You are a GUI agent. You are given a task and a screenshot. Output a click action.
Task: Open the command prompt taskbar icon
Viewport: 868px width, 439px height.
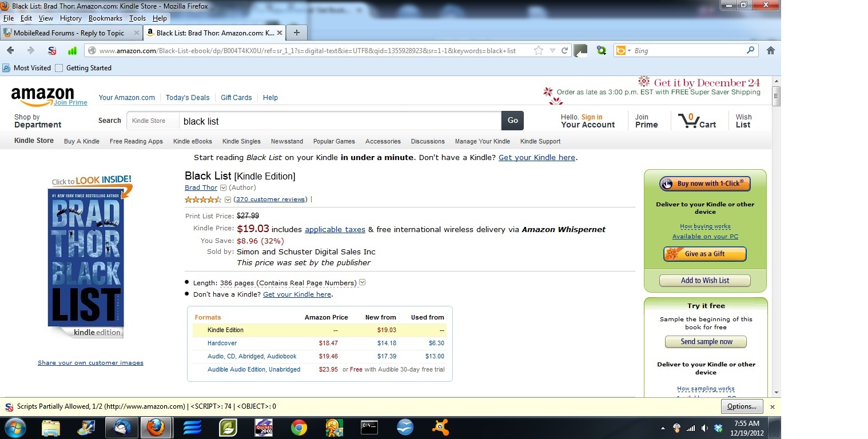[x=369, y=427]
